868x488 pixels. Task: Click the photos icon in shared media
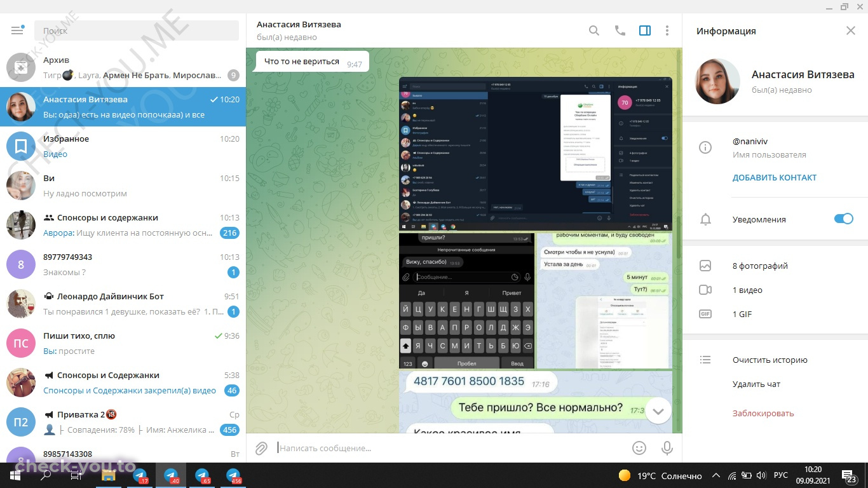click(x=705, y=266)
